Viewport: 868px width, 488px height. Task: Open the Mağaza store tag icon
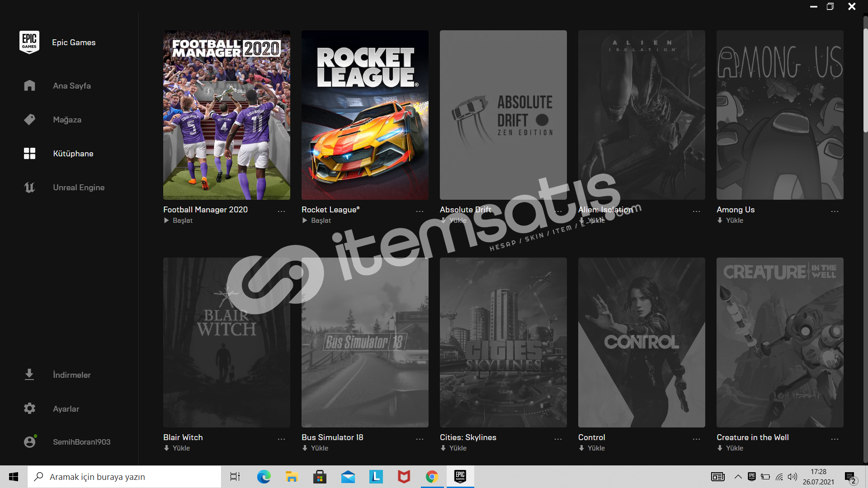tap(29, 119)
